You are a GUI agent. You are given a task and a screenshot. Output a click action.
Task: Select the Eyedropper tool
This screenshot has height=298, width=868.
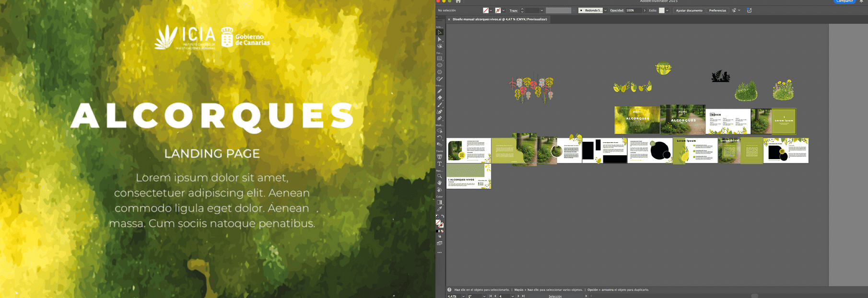(440, 209)
